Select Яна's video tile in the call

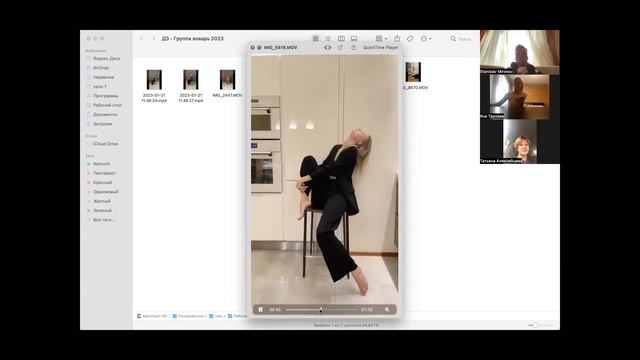[520, 97]
